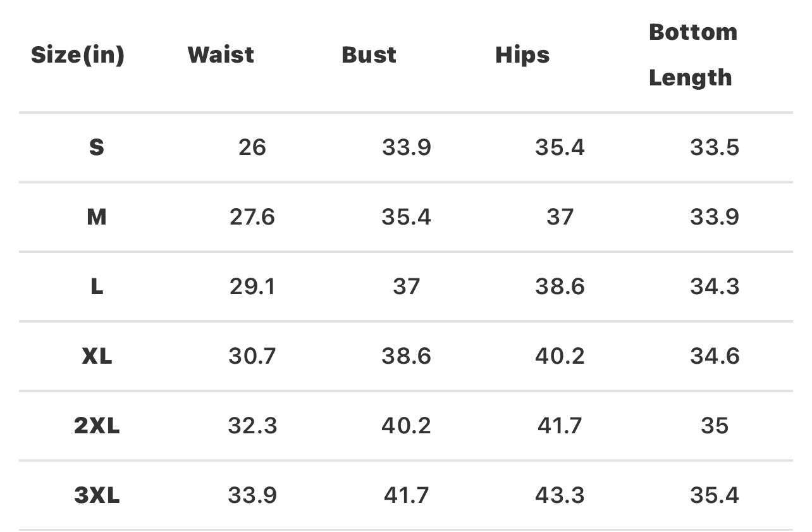Viewport: 812px width, 532px height.
Task: Click the Bottom Length column header
Action: click(x=692, y=55)
